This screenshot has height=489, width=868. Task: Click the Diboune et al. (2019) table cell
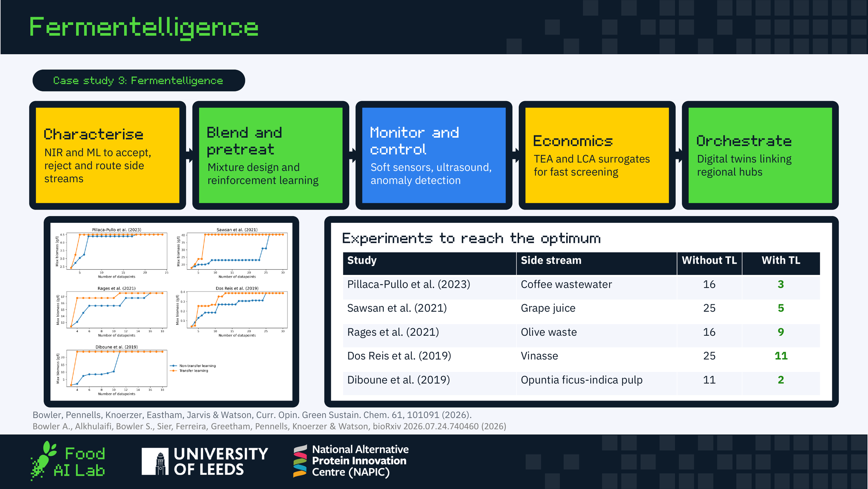tap(429, 383)
